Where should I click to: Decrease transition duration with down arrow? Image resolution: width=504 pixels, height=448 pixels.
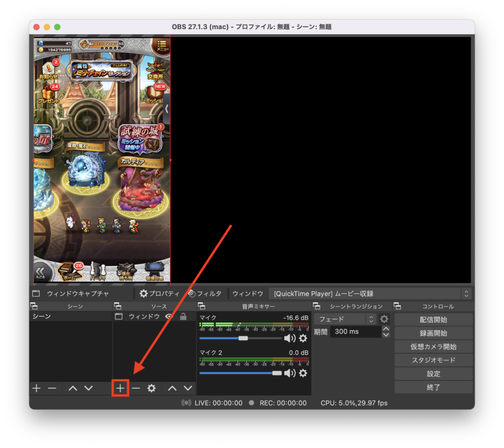[386, 335]
